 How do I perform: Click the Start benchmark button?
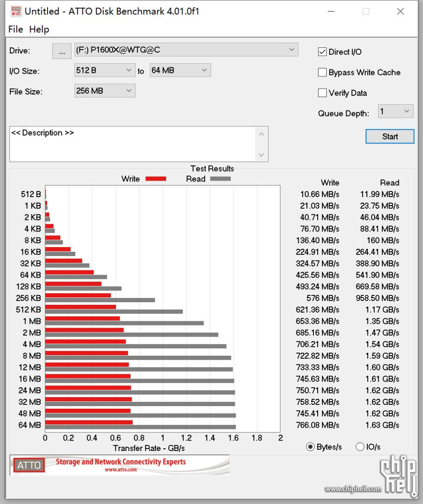coord(390,137)
